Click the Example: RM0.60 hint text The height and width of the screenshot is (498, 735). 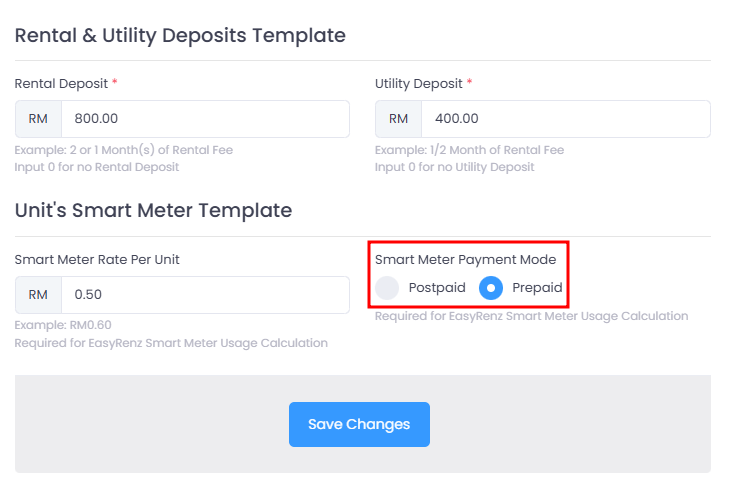pyautogui.click(x=63, y=325)
